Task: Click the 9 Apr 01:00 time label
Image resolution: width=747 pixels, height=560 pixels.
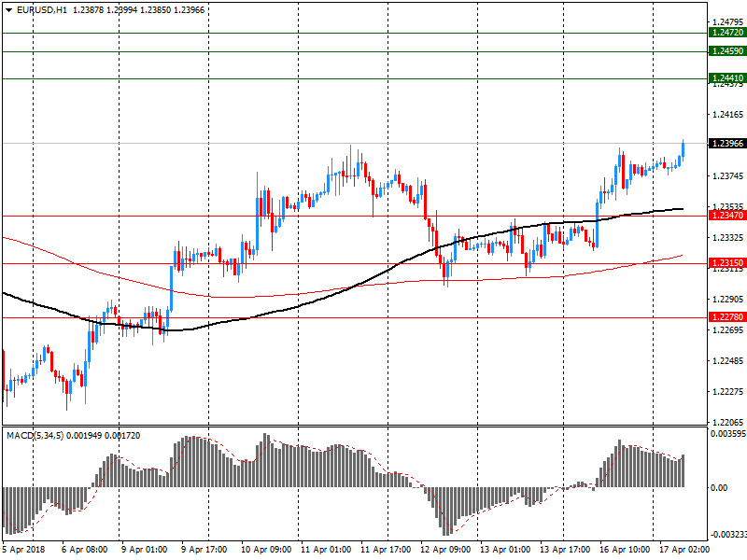Action: coord(145,550)
